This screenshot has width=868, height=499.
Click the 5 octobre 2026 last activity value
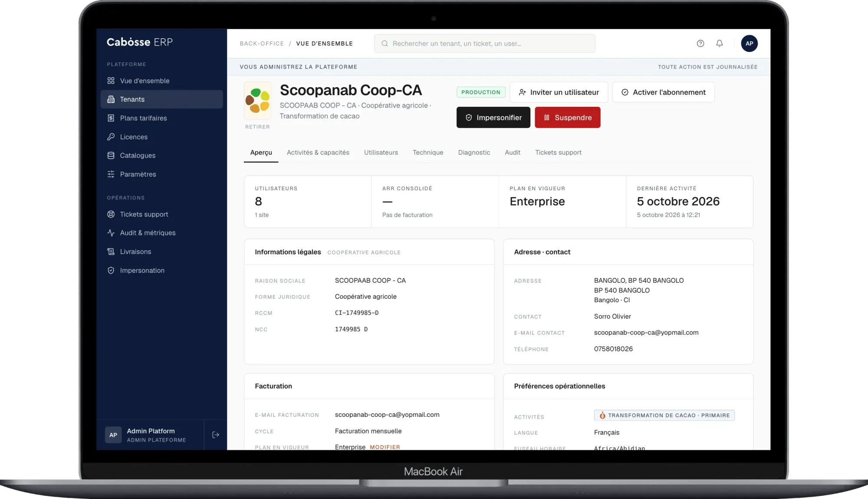pyautogui.click(x=678, y=202)
